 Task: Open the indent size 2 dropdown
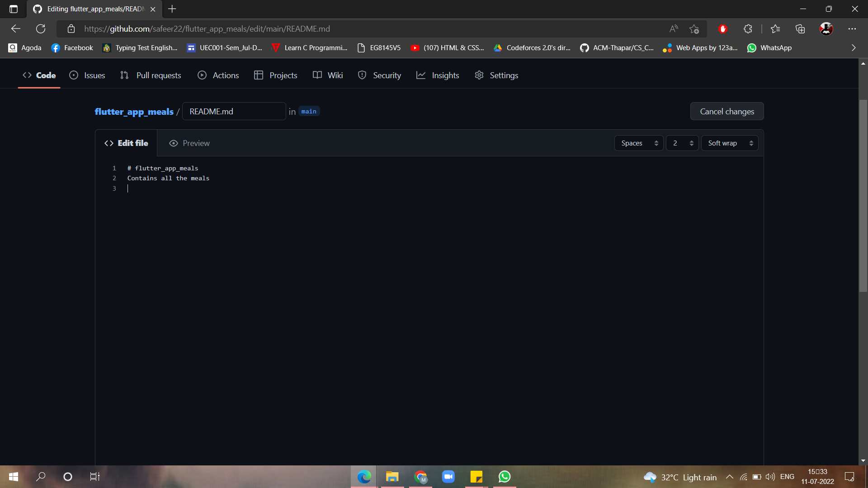(682, 143)
